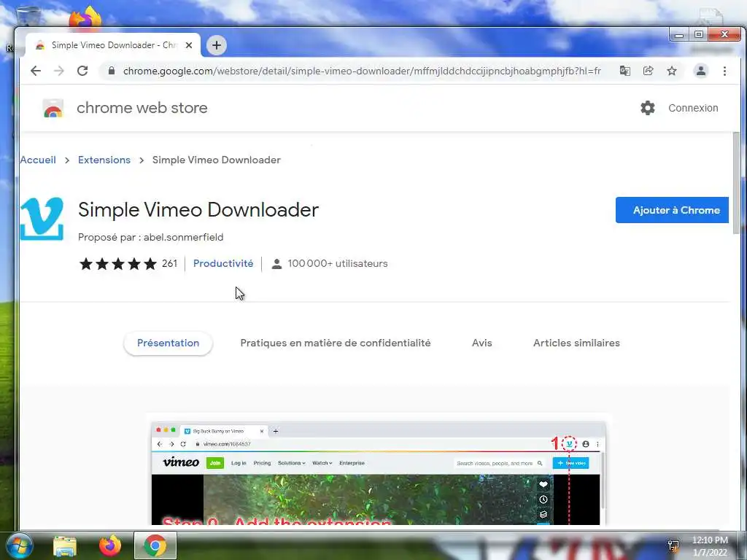Open the Extensions breadcrumb link

pos(104,160)
